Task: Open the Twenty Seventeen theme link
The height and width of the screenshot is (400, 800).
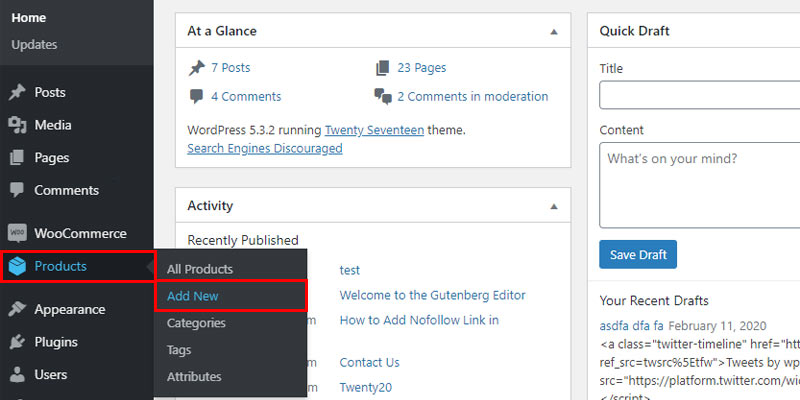Action: [374, 130]
